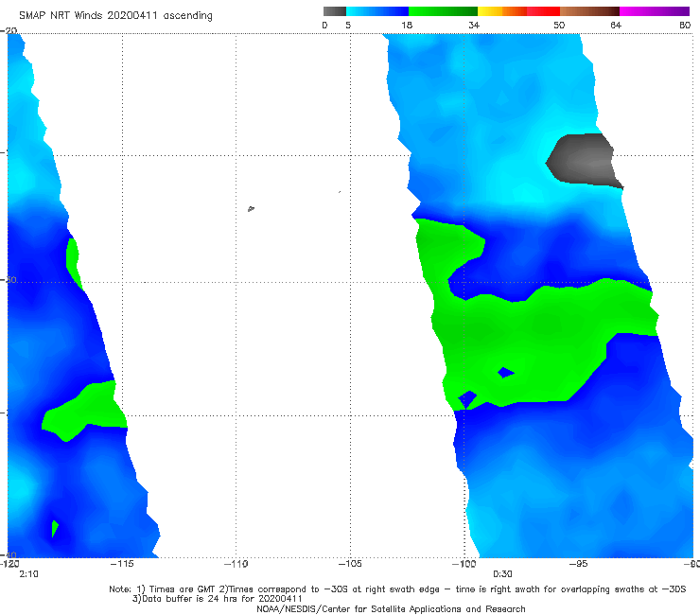The height and width of the screenshot is (615, 700).
Task: Click the title "SMAP NRT Winds 20200411 ascending"
Action: pyautogui.click(x=115, y=16)
